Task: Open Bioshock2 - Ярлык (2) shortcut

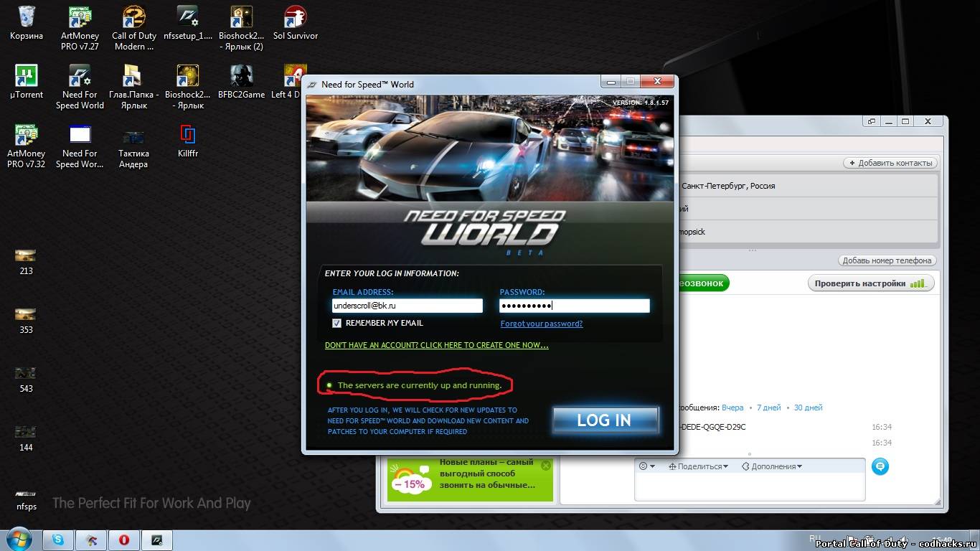Action: [241, 28]
